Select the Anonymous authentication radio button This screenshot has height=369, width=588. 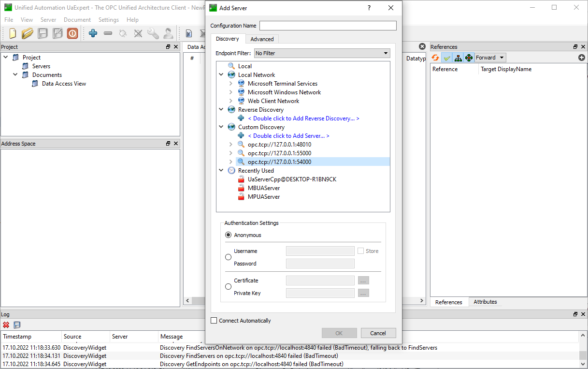coord(229,235)
